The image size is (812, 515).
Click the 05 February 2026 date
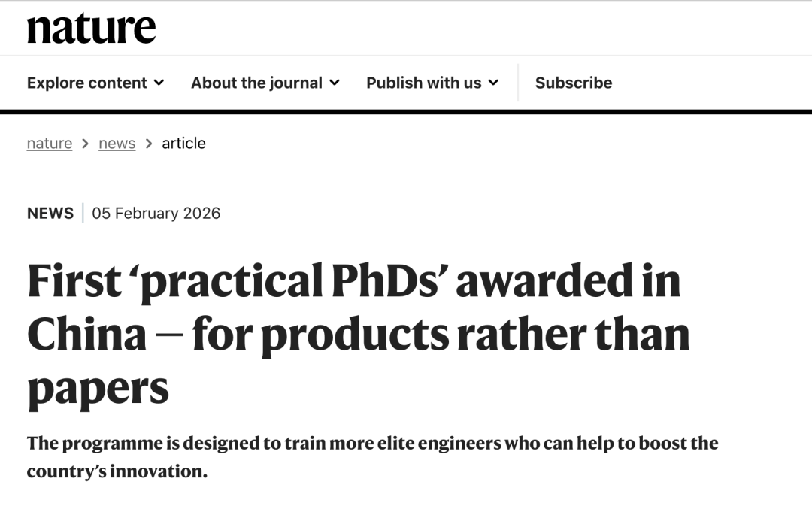(156, 213)
